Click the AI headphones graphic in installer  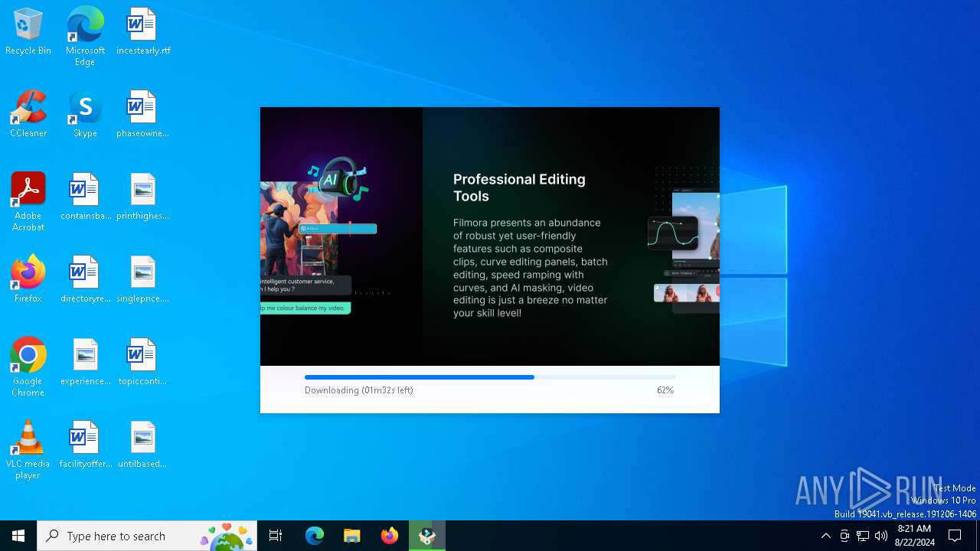339,180
